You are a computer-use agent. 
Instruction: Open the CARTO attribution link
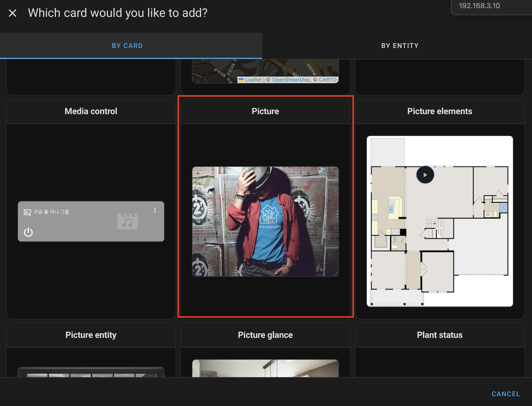(327, 80)
